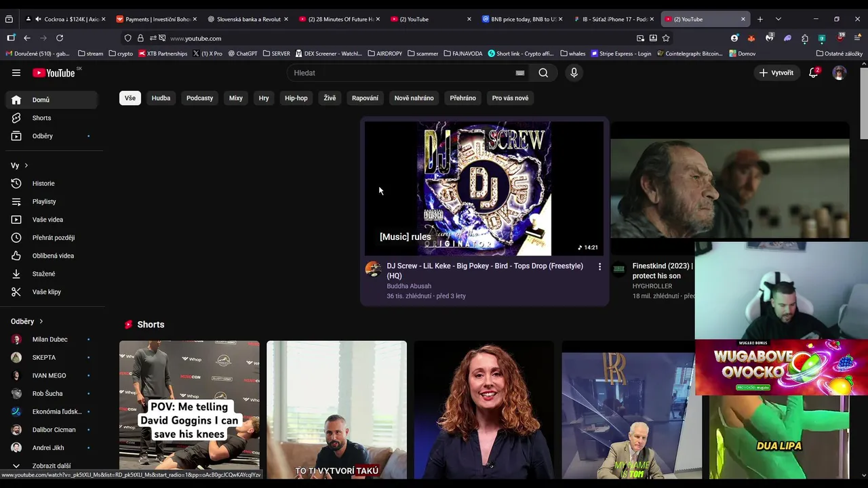This screenshot has width=868, height=488.
Task: Select the Vše filter chip
Action: click(x=130, y=98)
